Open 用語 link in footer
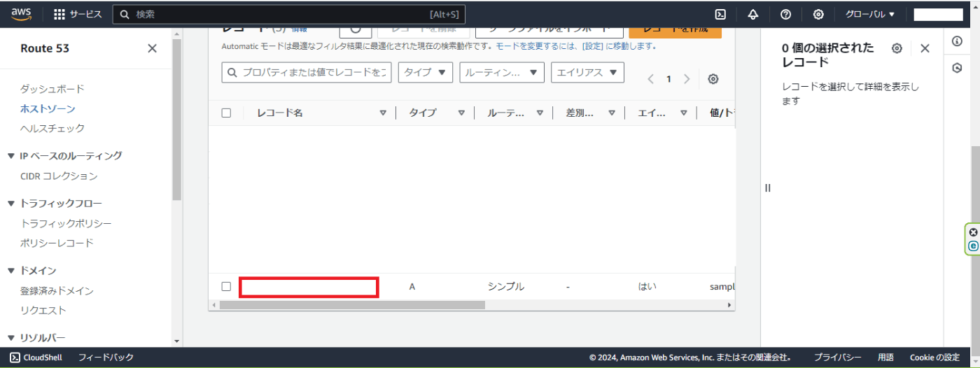The height and width of the screenshot is (368, 980). (x=885, y=358)
